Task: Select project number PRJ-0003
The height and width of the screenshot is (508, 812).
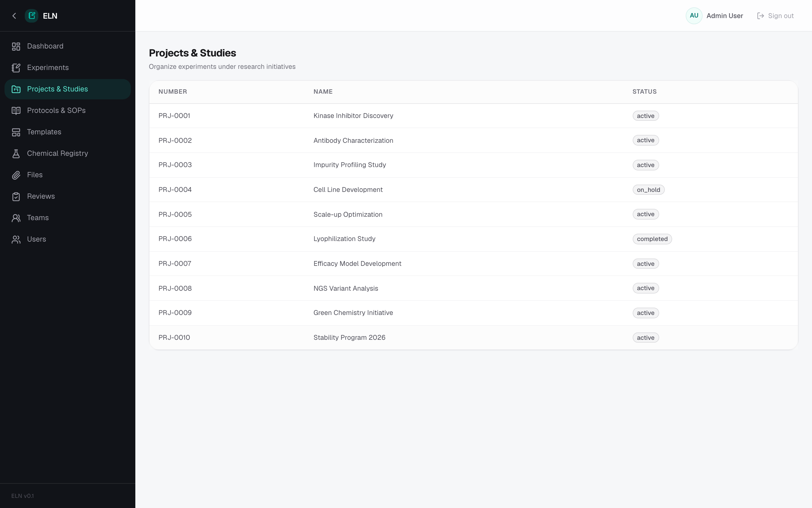Action: pyautogui.click(x=175, y=165)
